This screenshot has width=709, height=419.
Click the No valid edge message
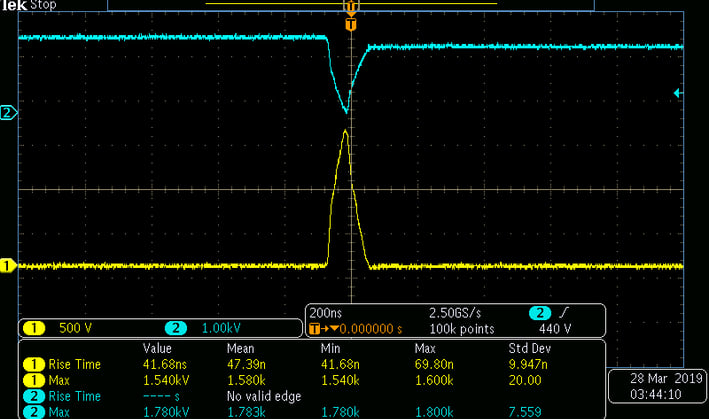(264, 396)
